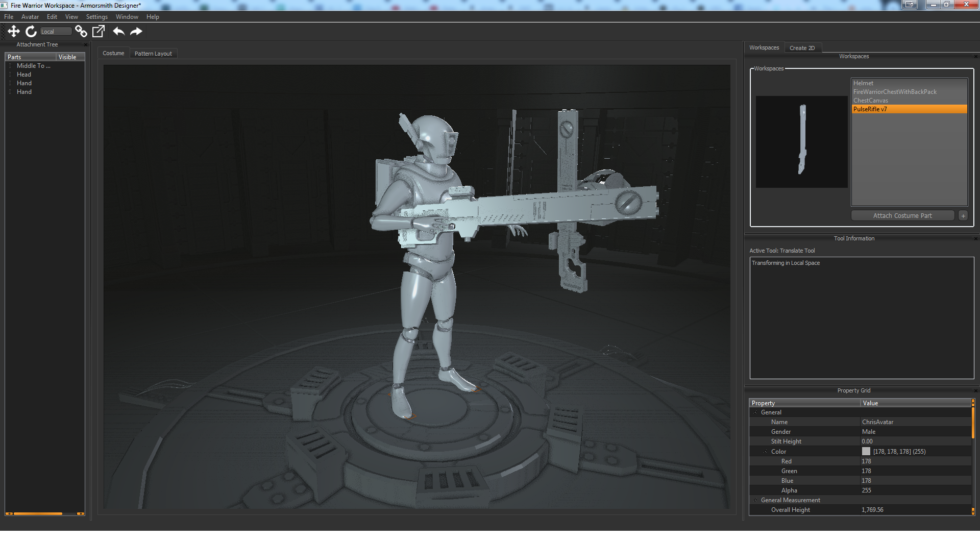980x542 pixels.
Task: Collapse the General Measurement section
Action: 756,500
